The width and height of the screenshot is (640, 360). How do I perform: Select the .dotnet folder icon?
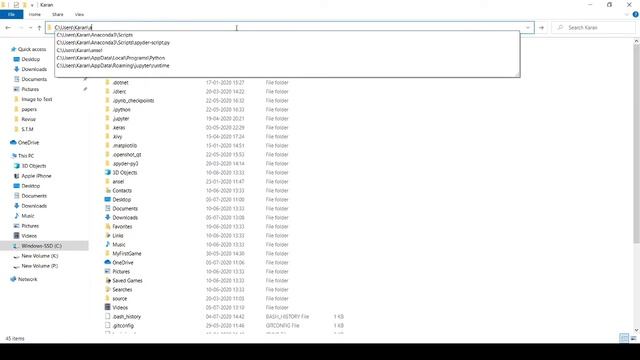[108, 82]
